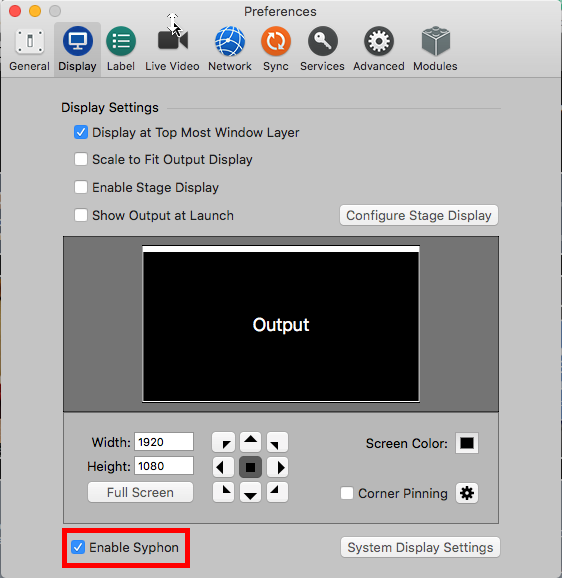Open System Display Settings
This screenshot has height=578, width=562.
(x=420, y=547)
